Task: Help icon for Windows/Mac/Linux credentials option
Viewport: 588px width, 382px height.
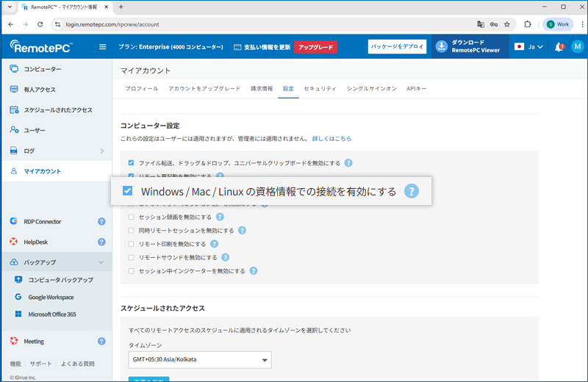Action: click(x=412, y=191)
